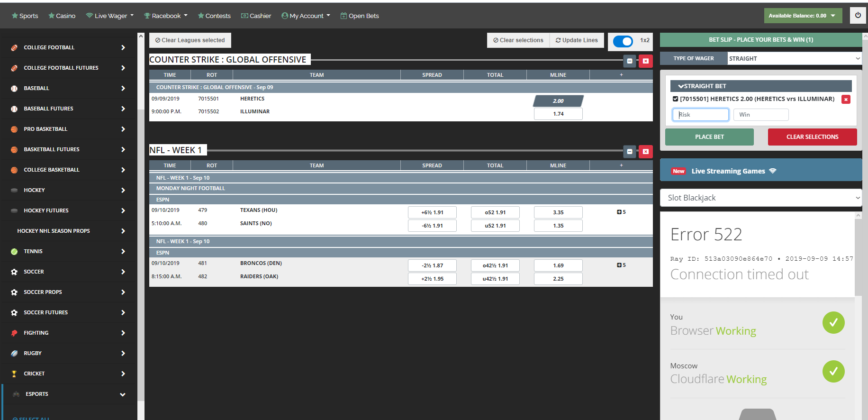Open the Racebook menu
Screen dimensions: 868x420
pyautogui.click(x=166, y=16)
